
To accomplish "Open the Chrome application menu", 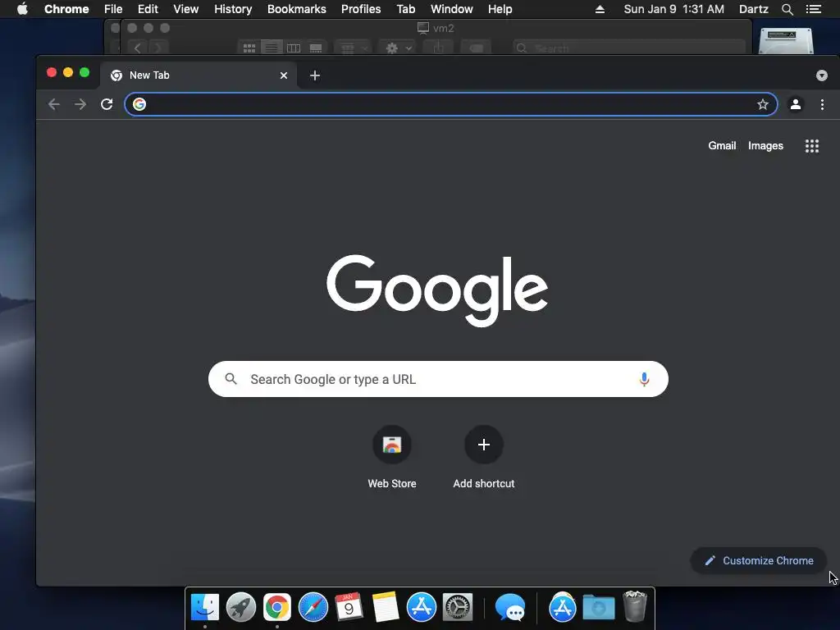I will tap(66, 9).
